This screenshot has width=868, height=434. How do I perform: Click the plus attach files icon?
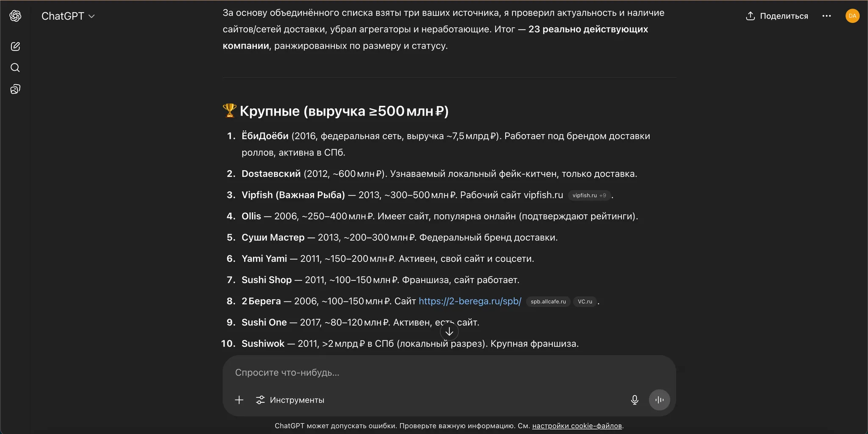(x=239, y=400)
